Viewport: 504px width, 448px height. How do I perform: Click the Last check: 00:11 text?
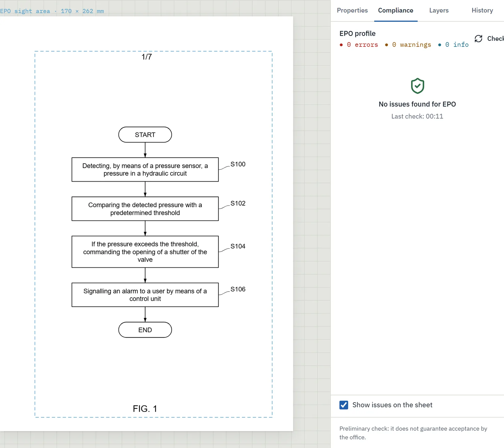(417, 116)
